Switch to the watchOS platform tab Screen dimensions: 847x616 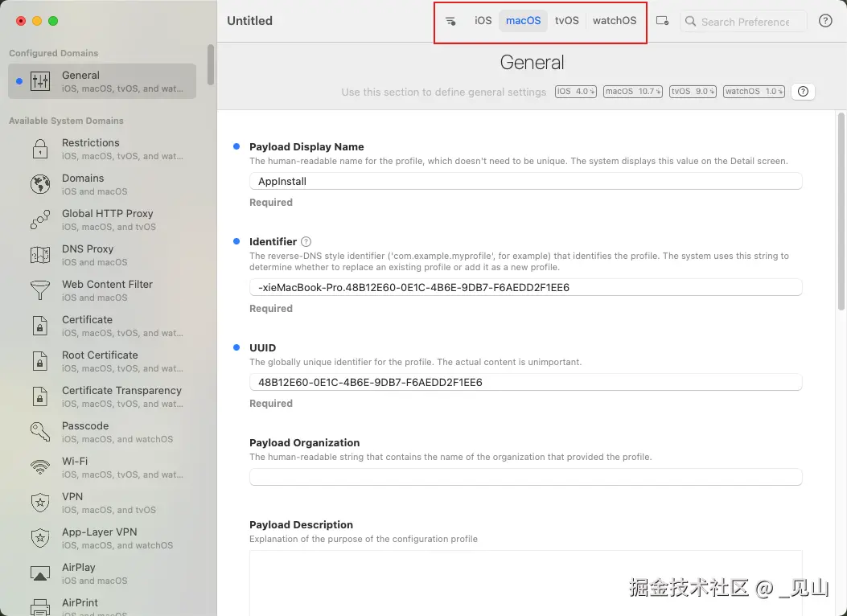pyautogui.click(x=615, y=21)
